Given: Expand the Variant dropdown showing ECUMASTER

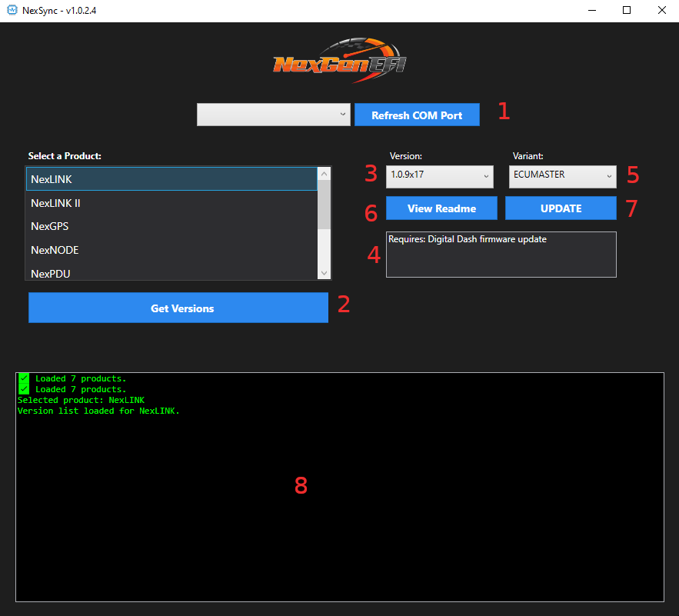Looking at the screenshot, I should click(563, 176).
